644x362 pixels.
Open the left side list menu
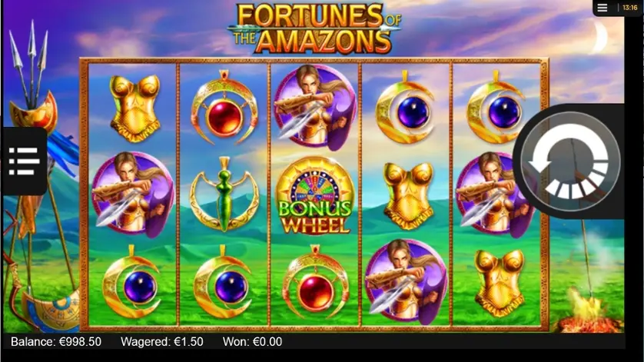(x=24, y=161)
